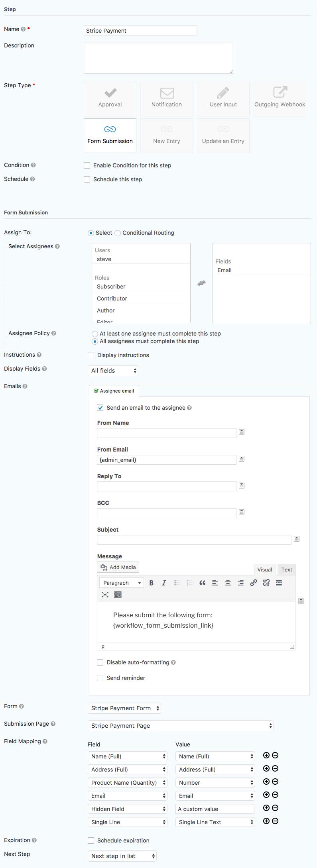Click the Add Media button
317x868 pixels.
tap(118, 567)
